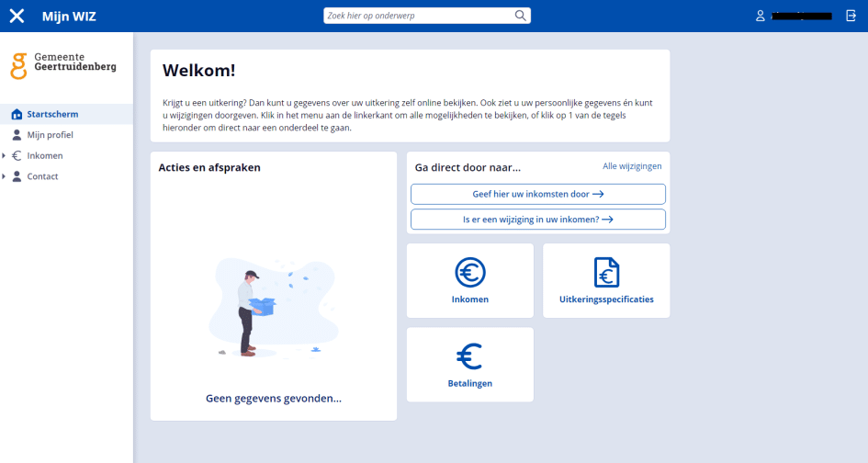Click the Gemeente Geertruidenberg logo
This screenshot has height=463, width=868.
point(63,66)
